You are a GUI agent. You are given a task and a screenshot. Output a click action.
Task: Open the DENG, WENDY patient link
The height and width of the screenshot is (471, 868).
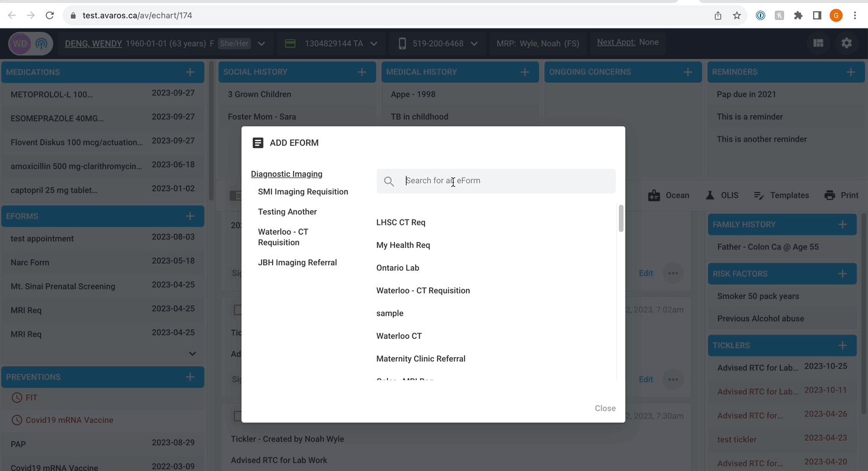(x=93, y=44)
